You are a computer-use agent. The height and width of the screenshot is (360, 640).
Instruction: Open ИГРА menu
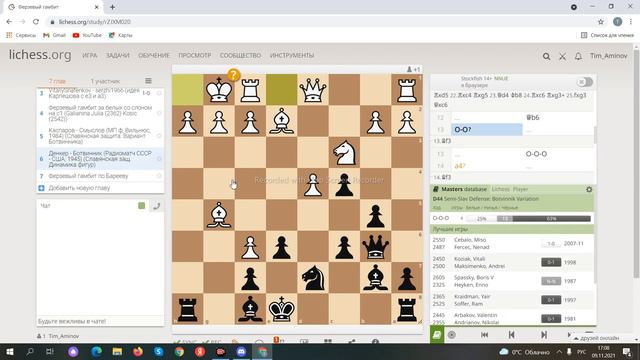pyautogui.click(x=89, y=56)
